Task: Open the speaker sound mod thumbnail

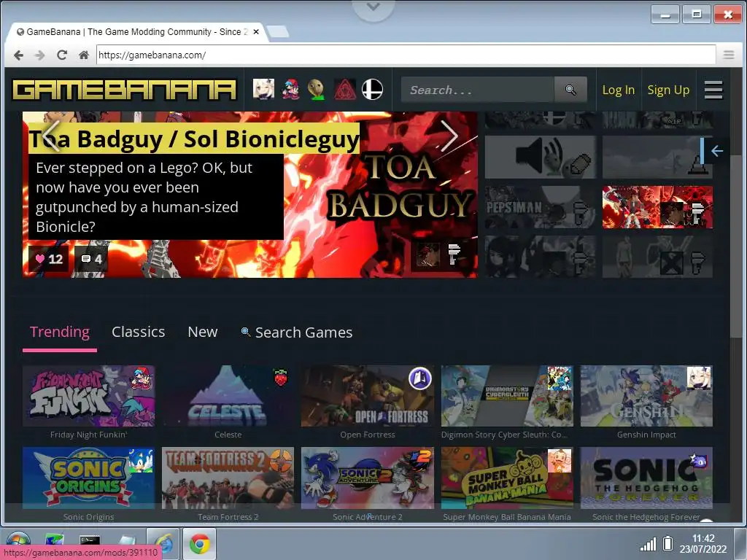Action: pos(541,157)
